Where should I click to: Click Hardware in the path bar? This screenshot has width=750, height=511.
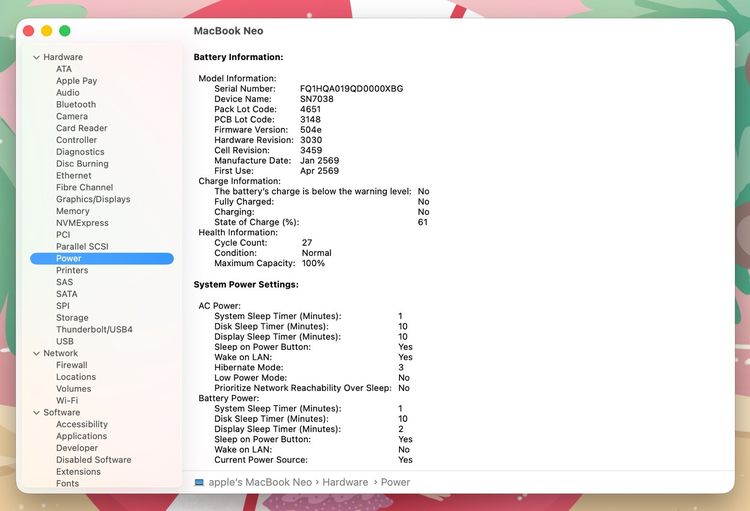coord(345,482)
